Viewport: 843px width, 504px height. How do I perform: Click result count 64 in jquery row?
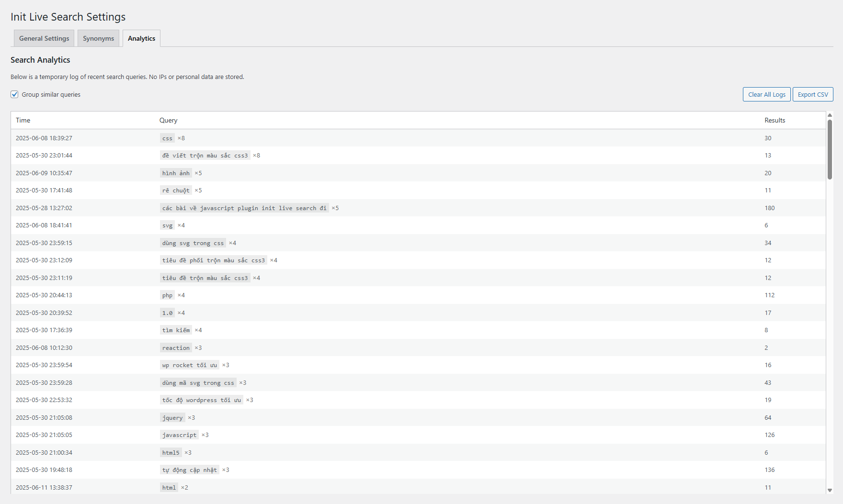768,418
